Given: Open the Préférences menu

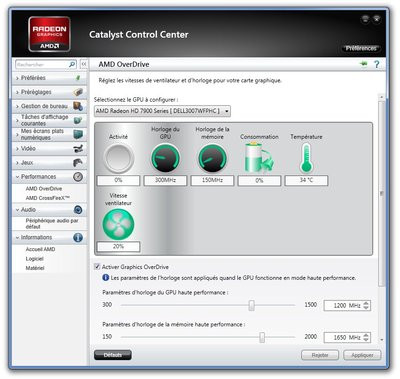Looking at the screenshot, I should tap(361, 48).
